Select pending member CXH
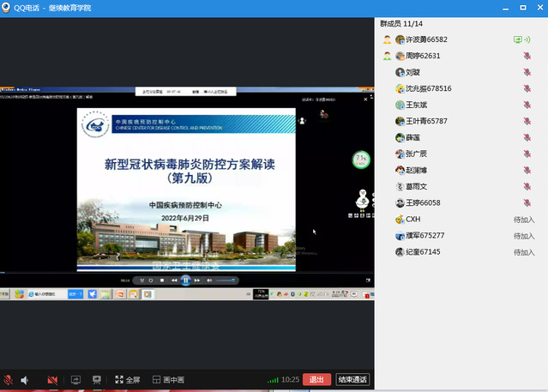This screenshot has width=548, height=392. 413,219
